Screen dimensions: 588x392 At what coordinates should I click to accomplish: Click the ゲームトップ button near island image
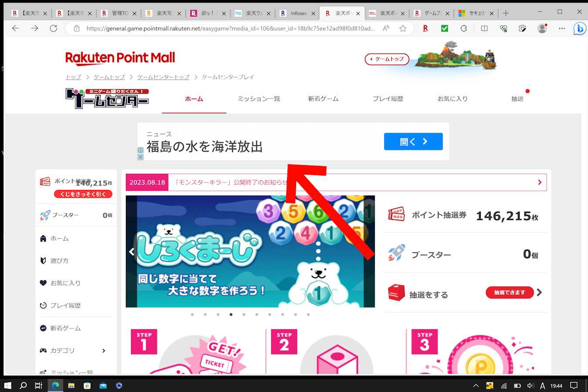point(387,59)
